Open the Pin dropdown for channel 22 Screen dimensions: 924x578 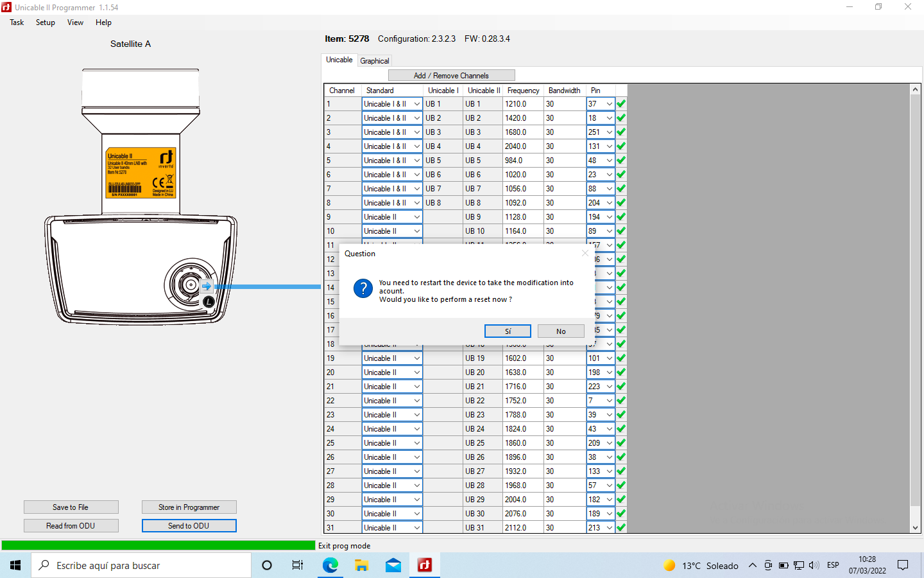609,401
